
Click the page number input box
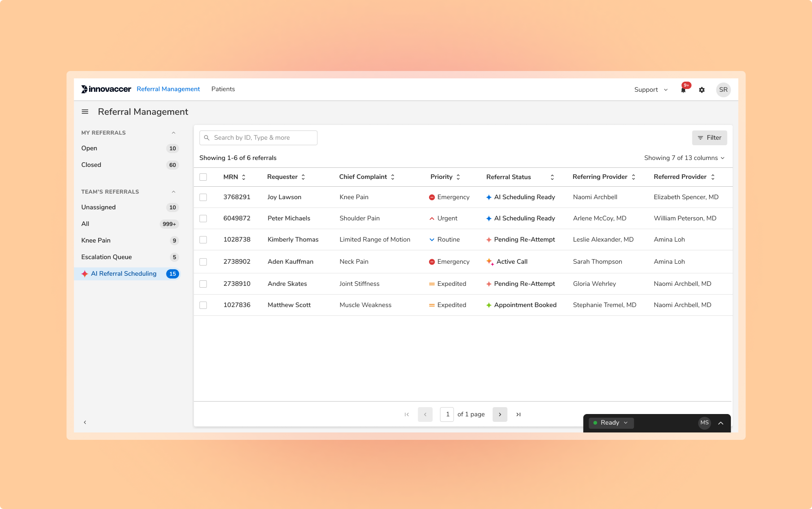[x=447, y=414]
